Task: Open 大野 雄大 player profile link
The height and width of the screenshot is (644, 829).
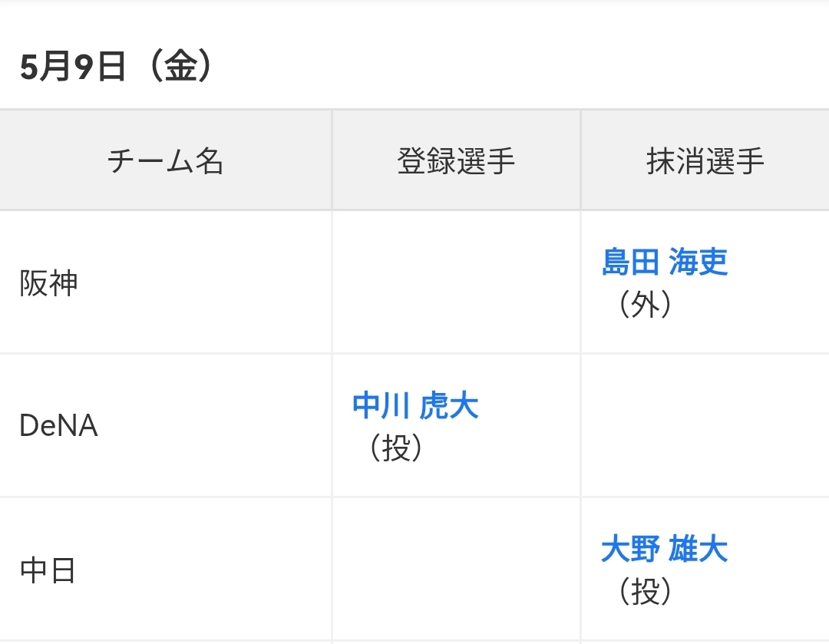Action: point(664,550)
